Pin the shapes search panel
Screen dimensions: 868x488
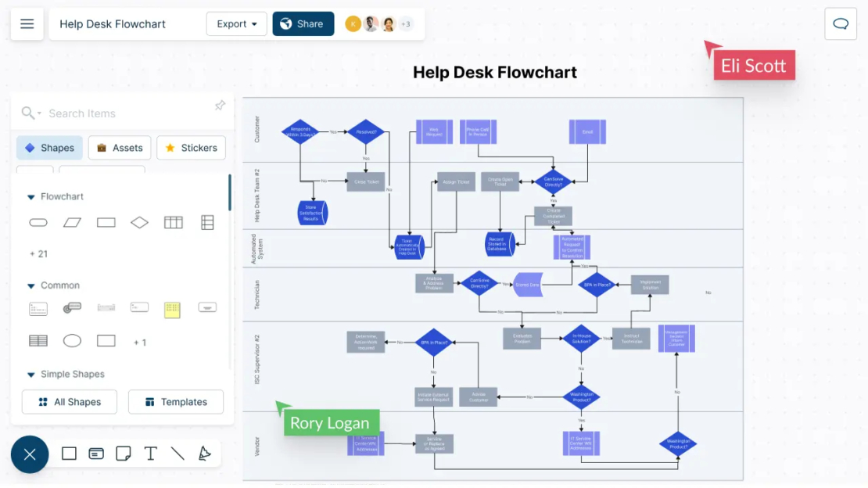pos(220,105)
